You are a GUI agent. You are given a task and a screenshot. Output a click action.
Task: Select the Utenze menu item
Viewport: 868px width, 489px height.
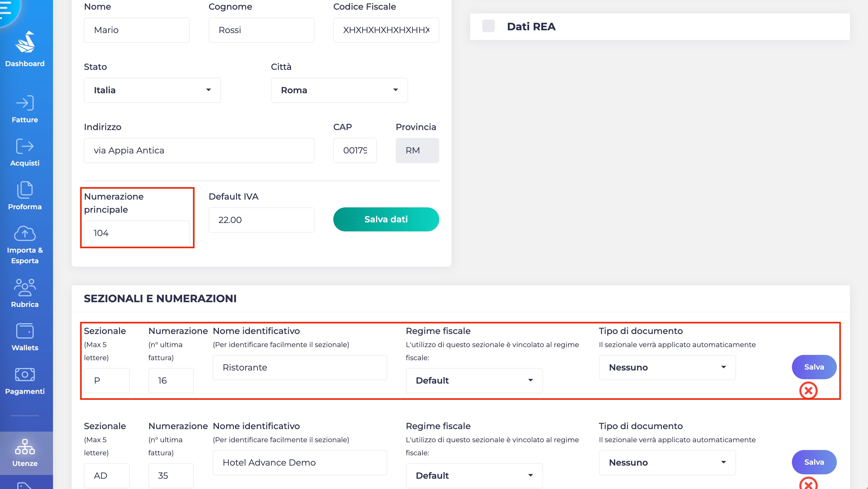pos(25,453)
